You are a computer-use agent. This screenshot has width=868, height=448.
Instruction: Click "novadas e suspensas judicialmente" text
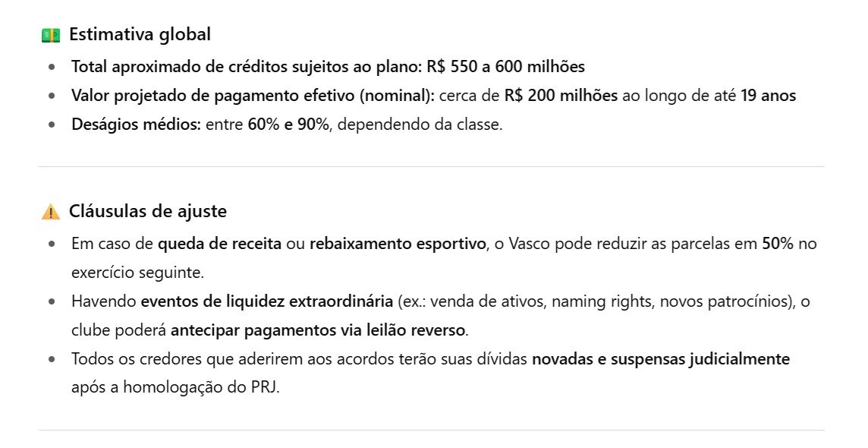coord(660,358)
